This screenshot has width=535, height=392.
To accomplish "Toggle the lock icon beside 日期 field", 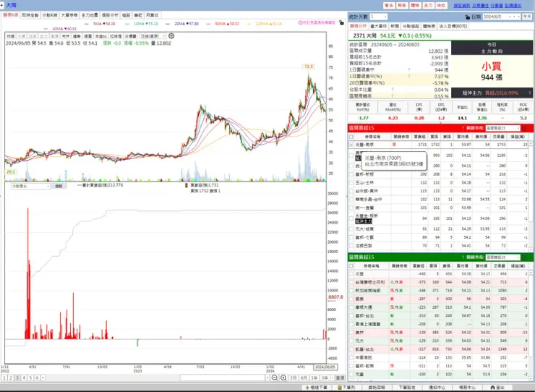I will pos(468,17).
